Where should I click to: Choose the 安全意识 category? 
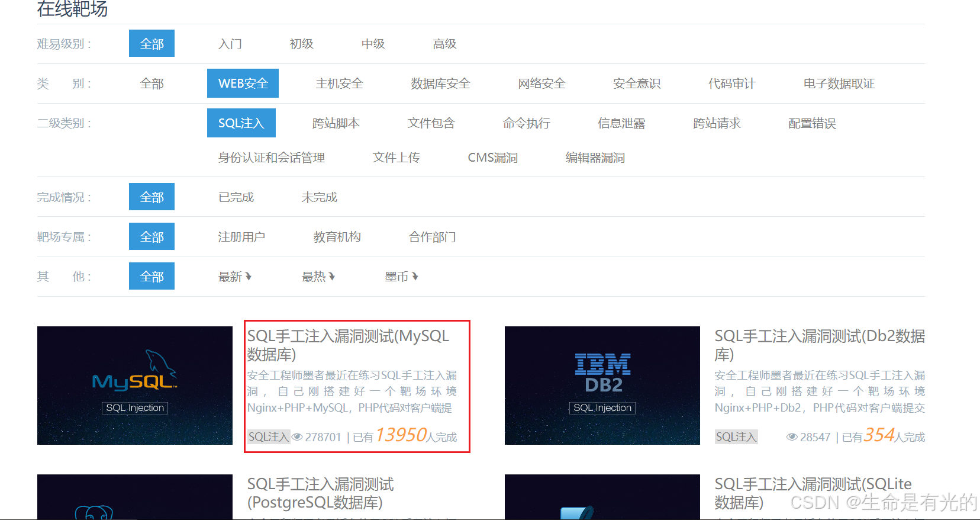point(637,84)
